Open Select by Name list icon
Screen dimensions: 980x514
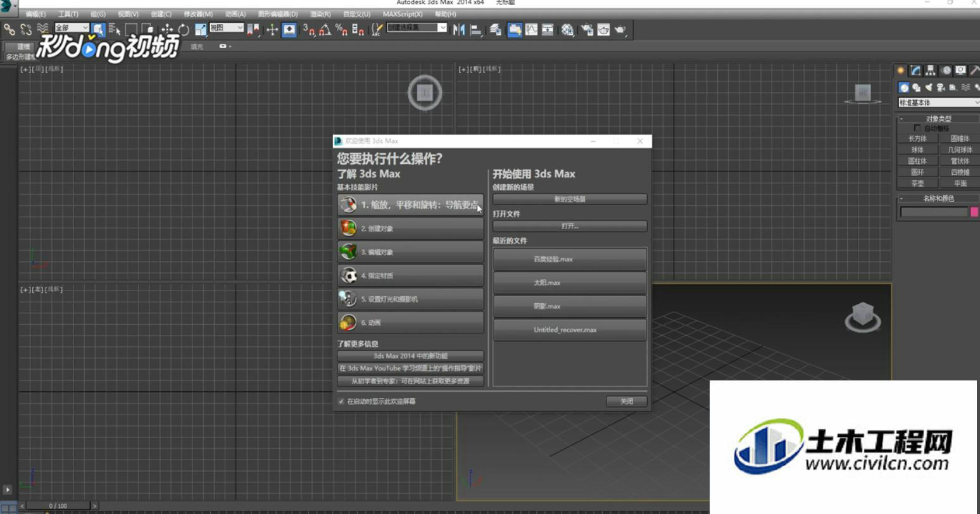pos(115,29)
